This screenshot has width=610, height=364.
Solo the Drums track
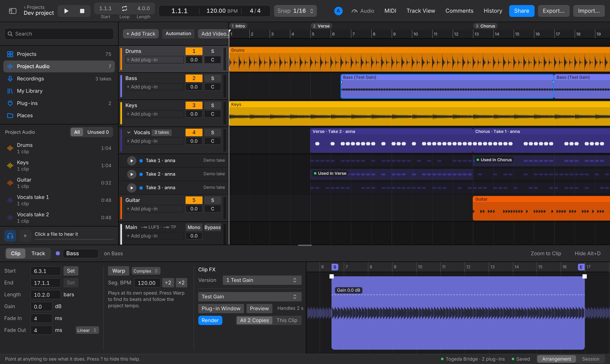pyautogui.click(x=212, y=51)
